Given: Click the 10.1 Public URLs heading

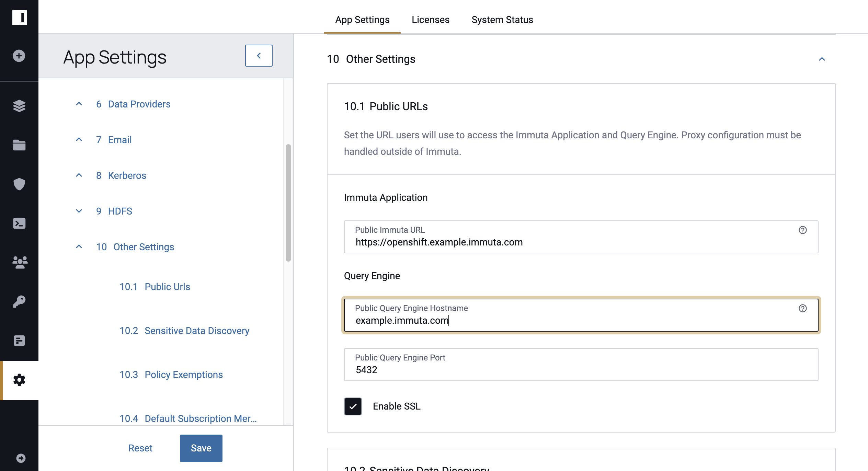Looking at the screenshot, I should 386,106.
